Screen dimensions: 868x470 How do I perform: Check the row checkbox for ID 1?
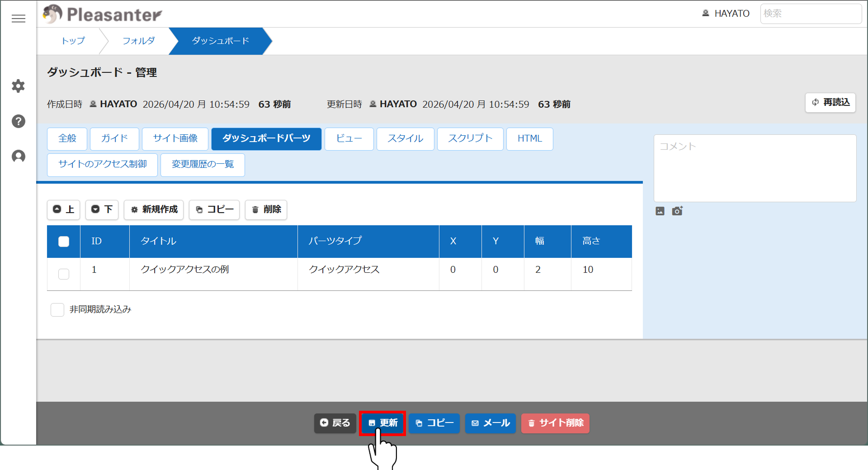point(64,274)
